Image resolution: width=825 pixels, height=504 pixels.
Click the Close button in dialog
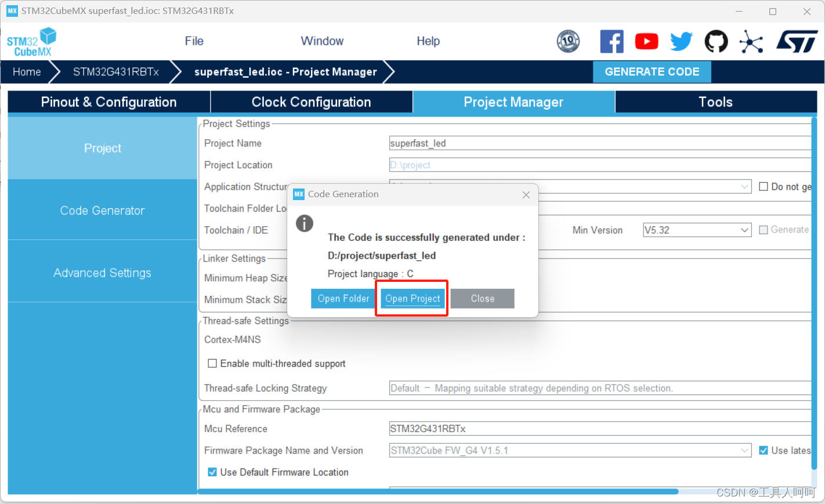click(483, 299)
